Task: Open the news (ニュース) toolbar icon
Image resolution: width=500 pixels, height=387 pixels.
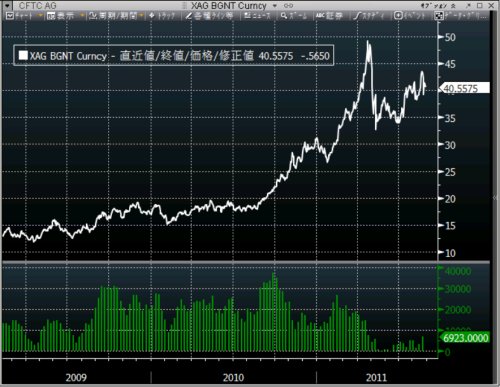Action: (248, 16)
